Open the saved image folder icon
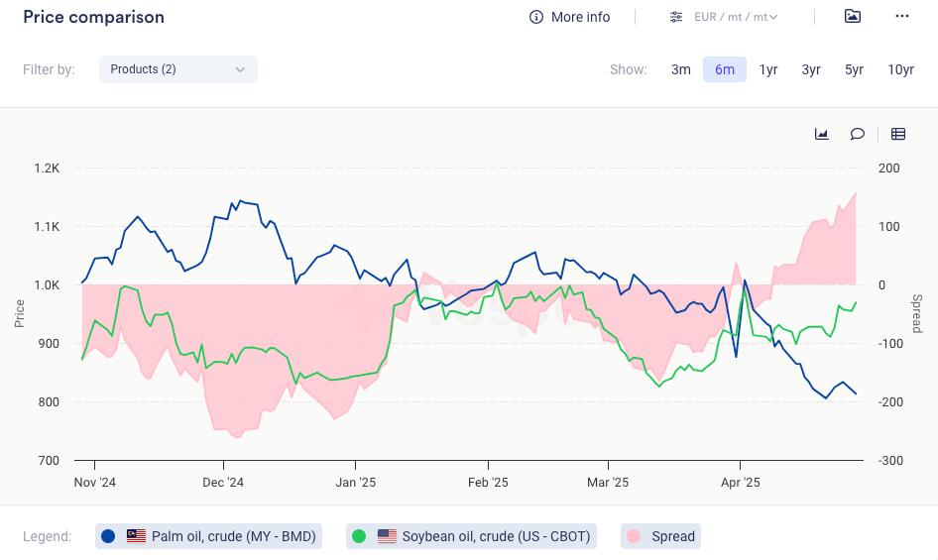 [852, 17]
